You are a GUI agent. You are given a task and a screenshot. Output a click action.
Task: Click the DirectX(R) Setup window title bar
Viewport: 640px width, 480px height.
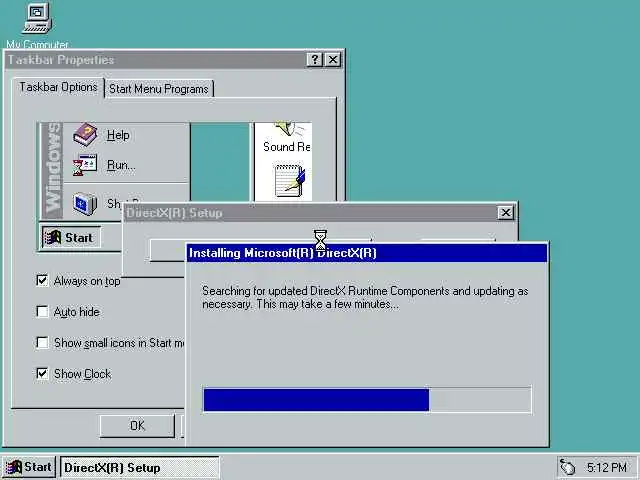[310, 213]
